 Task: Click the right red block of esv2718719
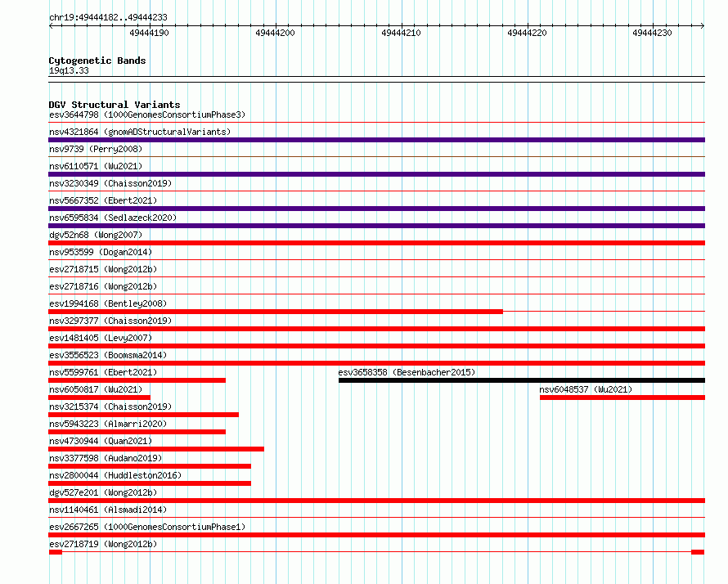coord(698,552)
